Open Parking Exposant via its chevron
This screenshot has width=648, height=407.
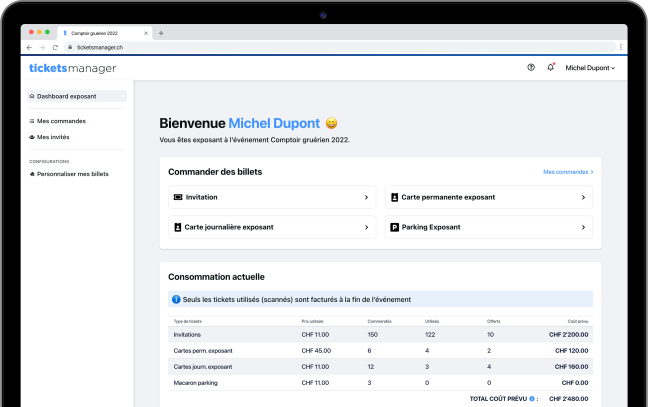[583, 227]
